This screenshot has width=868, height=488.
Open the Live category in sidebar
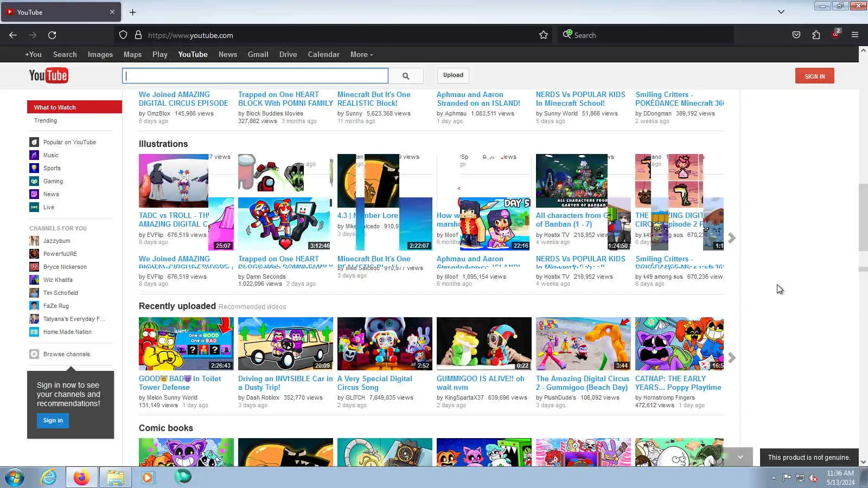[x=49, y=207]
